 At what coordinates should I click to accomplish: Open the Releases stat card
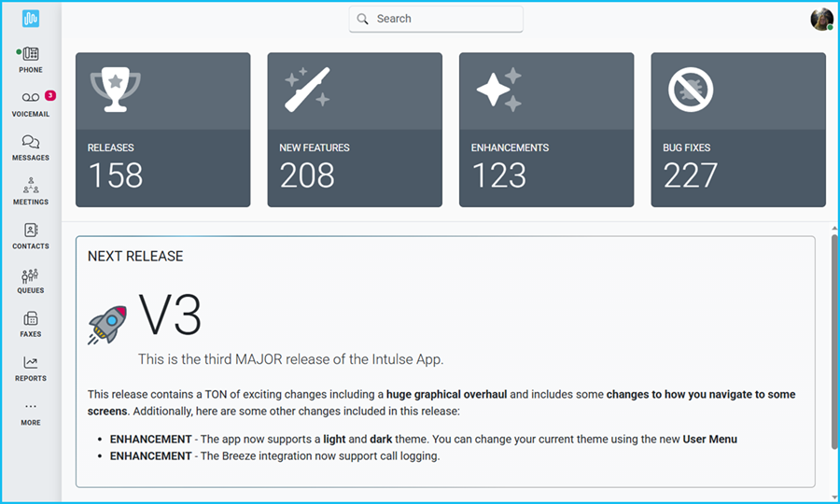(162, 130)
